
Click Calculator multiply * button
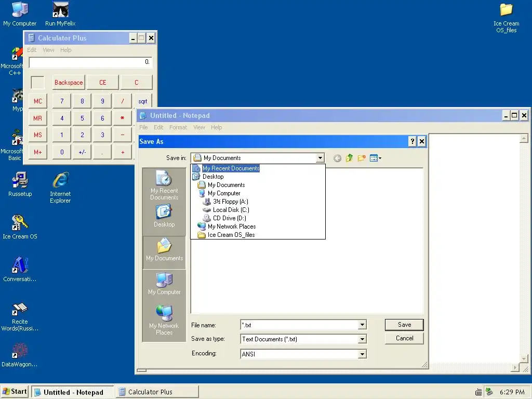tap(122, 118)
